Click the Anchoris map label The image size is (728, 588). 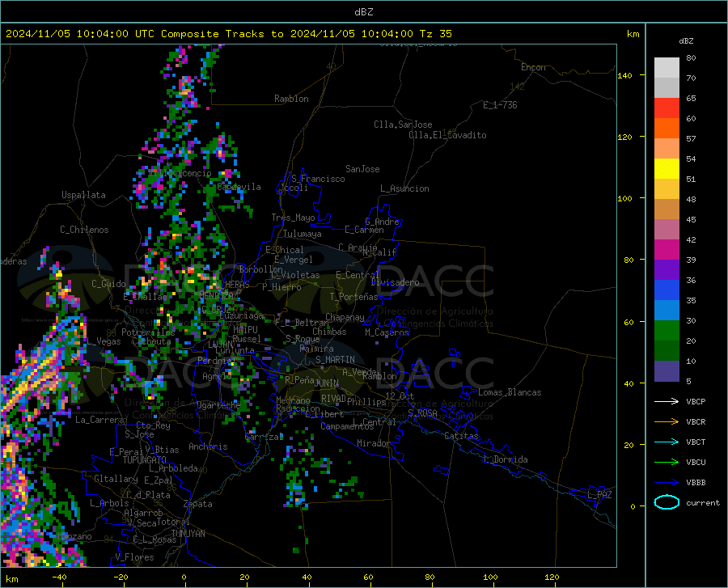point(208,447)
